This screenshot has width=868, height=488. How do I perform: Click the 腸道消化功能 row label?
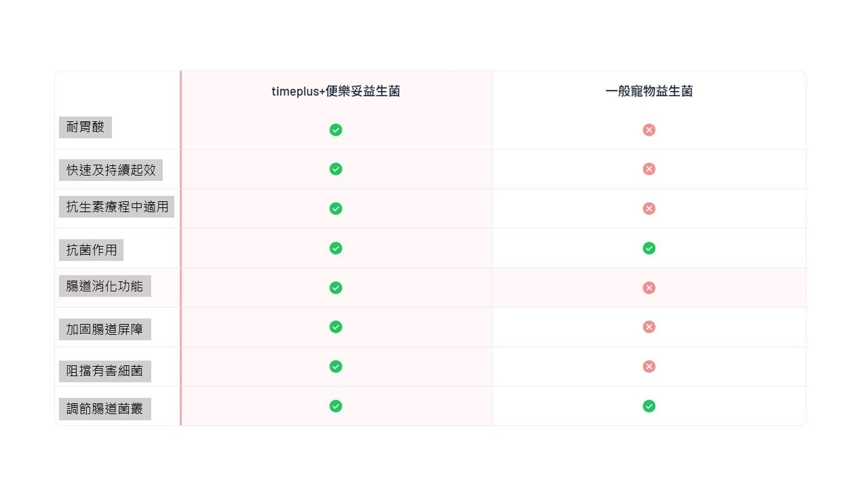[104, 286]
